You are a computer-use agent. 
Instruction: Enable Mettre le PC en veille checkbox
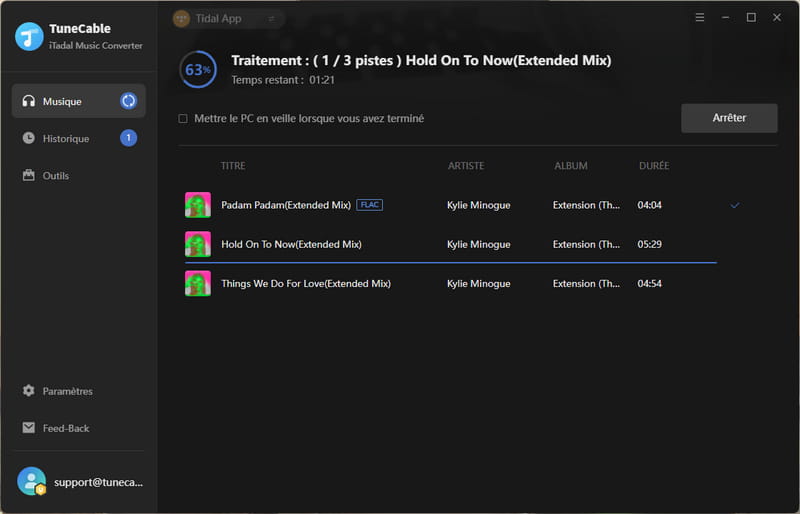click(x=183, y=118)
